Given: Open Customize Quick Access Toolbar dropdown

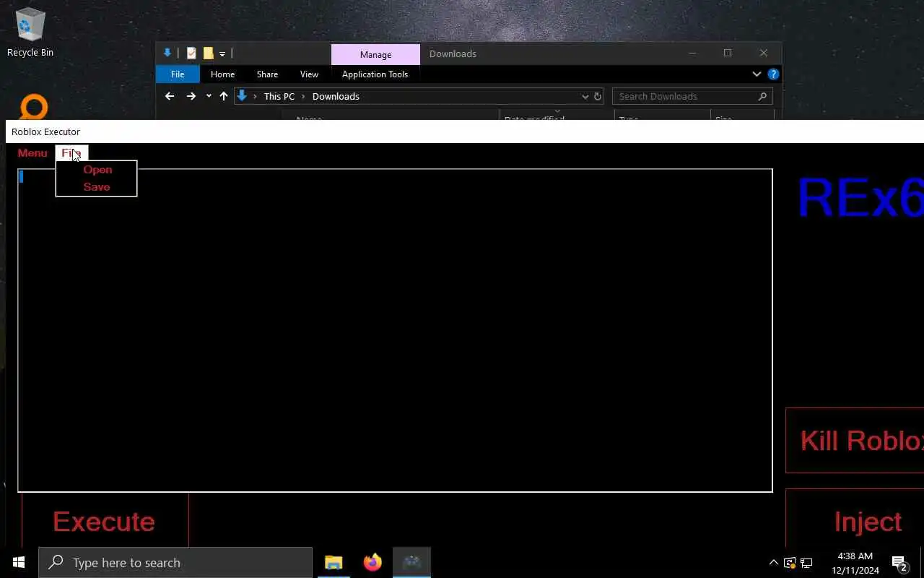Looking at the screenshot, I should pyautogui.click(x=222, y=54).
